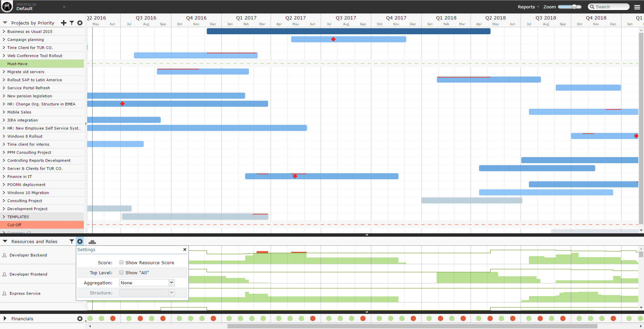644x329 pixels.
Task: Expand the Business as Usual 2015 project
Action: (4, 32)
